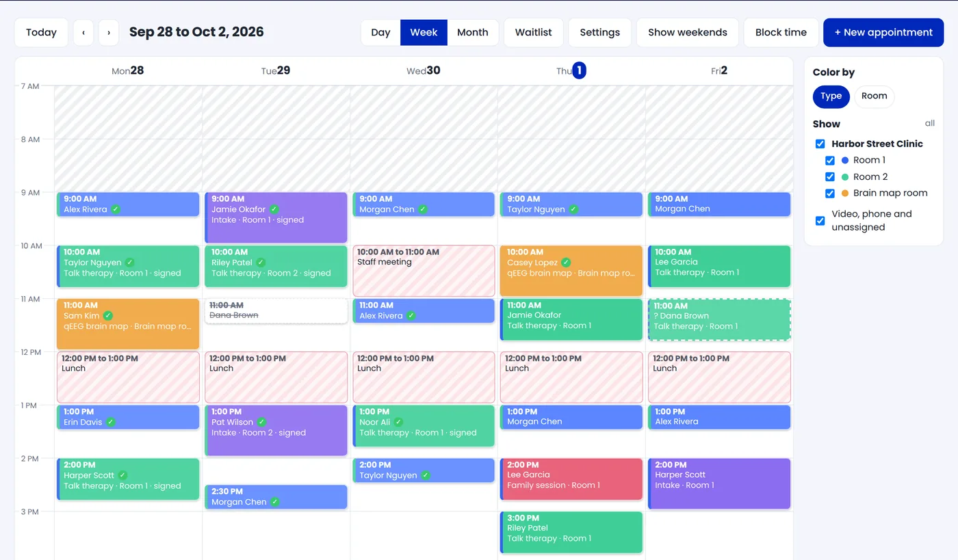Uncheck the Room 2 checkbox
This screenshot has width=958, height=560.
pos(830,176)
